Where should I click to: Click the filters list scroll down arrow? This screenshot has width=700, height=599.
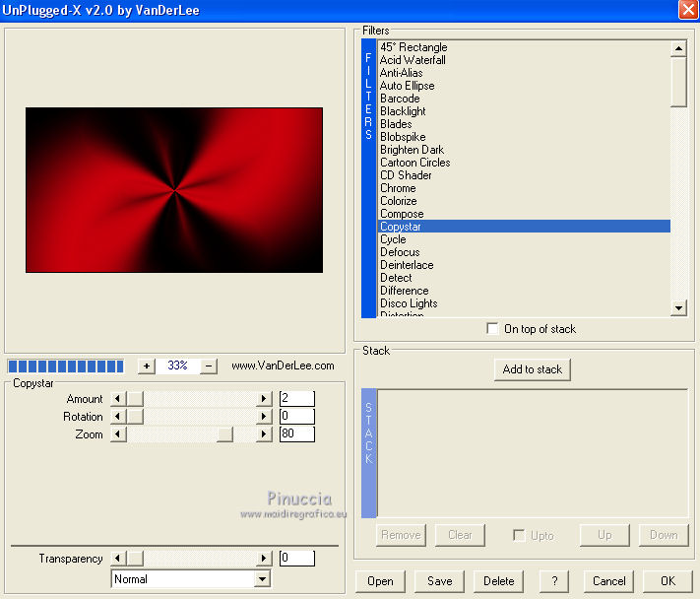(x=678, y=307)
